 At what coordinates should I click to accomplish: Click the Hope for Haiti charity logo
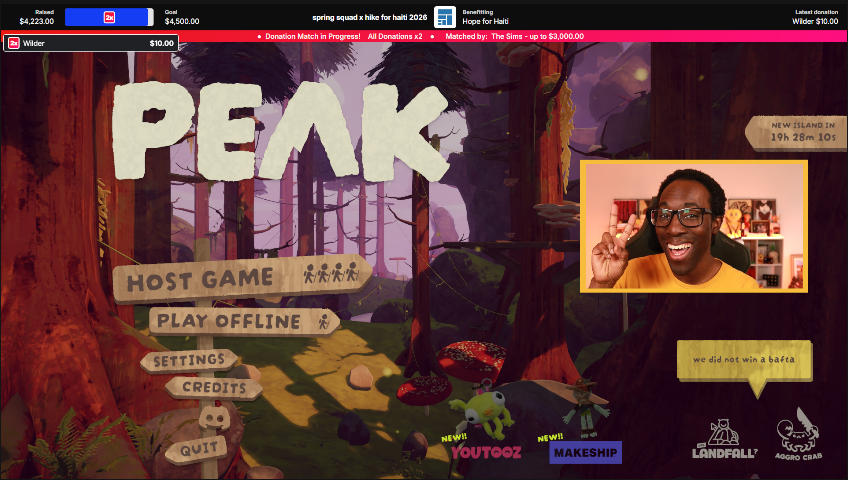coord(445,17)
